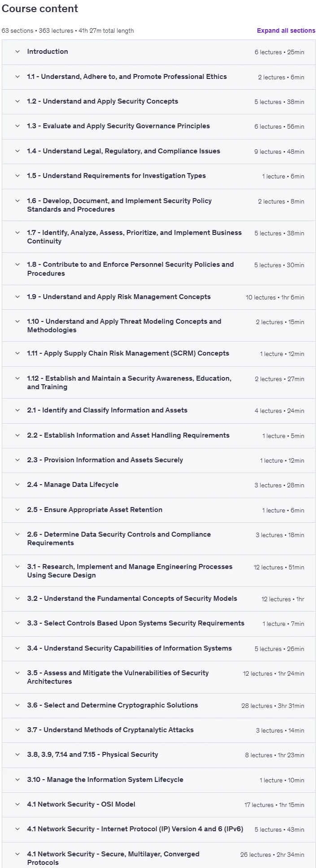Click chevron beside 1.11 Supply Chain Risk Management
The height and width of the screenshot is (868, 318).
pyautogui.click(x=17, y=353)
